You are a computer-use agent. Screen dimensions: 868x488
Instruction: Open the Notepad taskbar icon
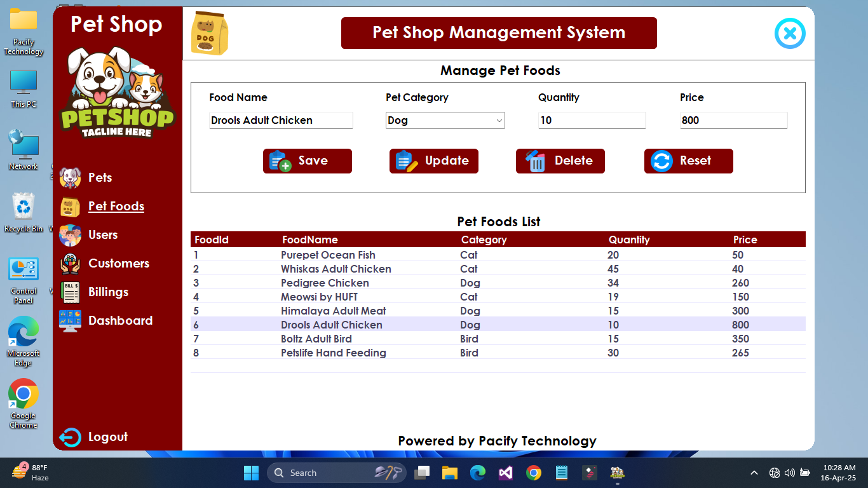click(562, 473)
